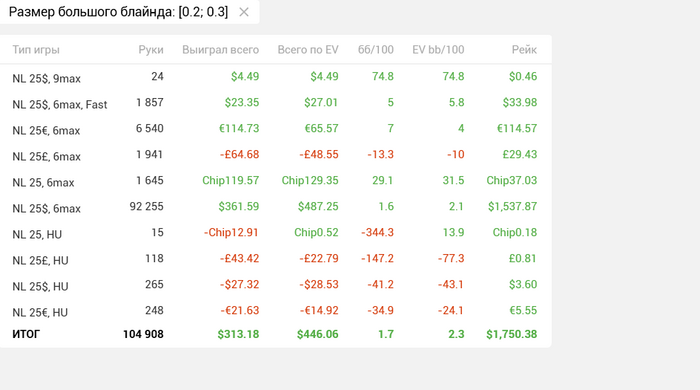The height and width of the screenshot is (390, 700).
Task: Click the winnings value '$361.59'
Action: point(238,207)
